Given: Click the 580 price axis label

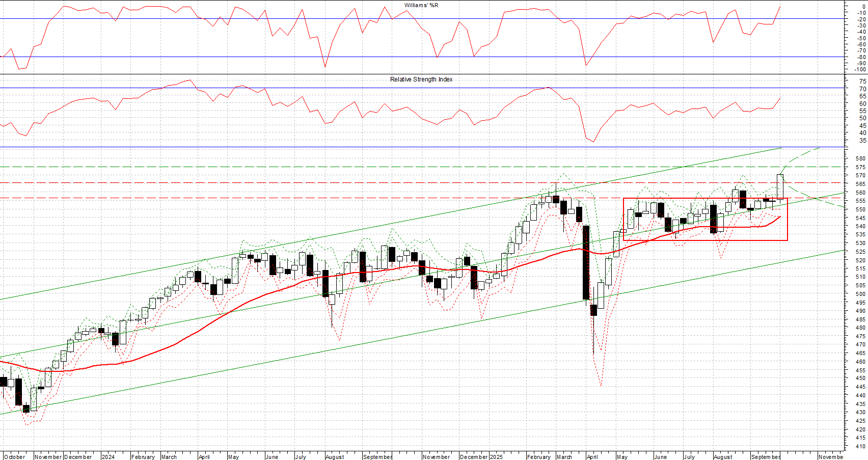Looking at the screenshot, I should click(860, 158).
